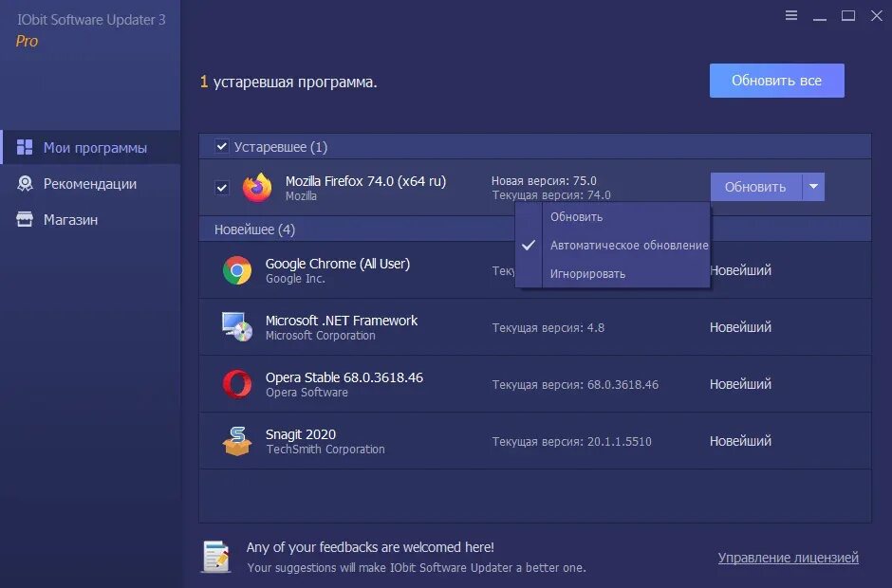The image size is (892, 588).
Task: Click the Opera Stable logo icon
Action: (237, 384)
